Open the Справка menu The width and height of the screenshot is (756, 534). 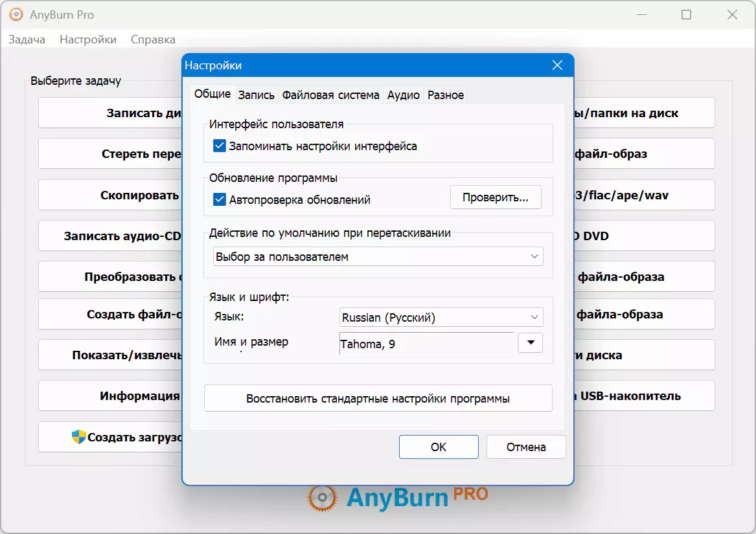pos(153,39)
